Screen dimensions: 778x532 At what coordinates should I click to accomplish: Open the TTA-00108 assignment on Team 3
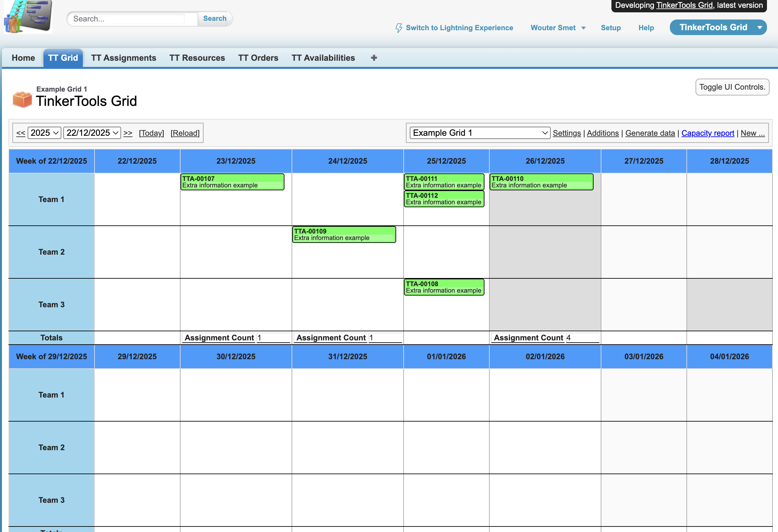[444, 287]
